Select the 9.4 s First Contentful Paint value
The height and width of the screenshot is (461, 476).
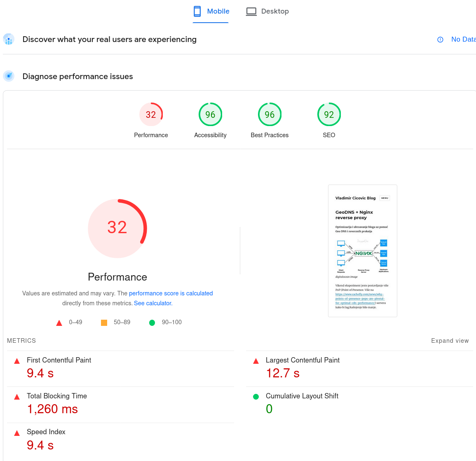pyautogui.click(x=40, y=373)
